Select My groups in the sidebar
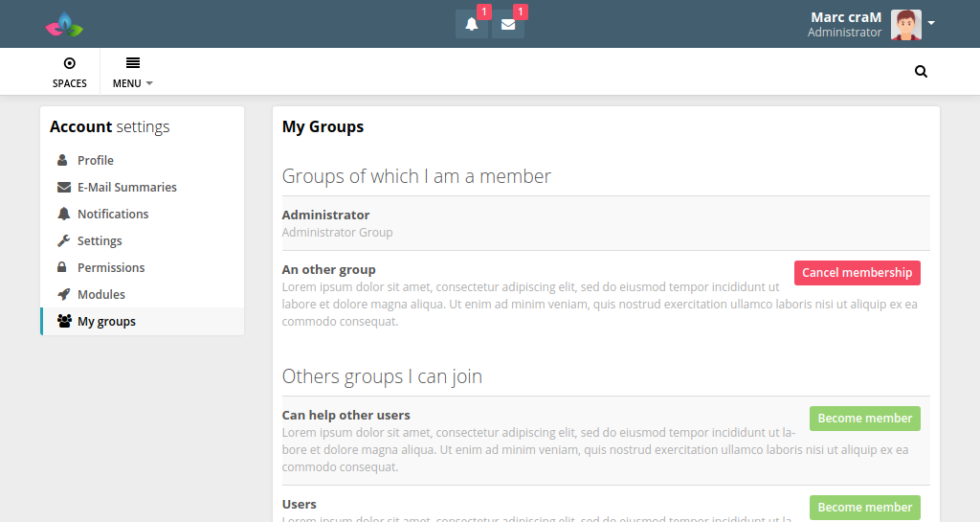Screen dimensions: 980x522 tap(106, 322)
